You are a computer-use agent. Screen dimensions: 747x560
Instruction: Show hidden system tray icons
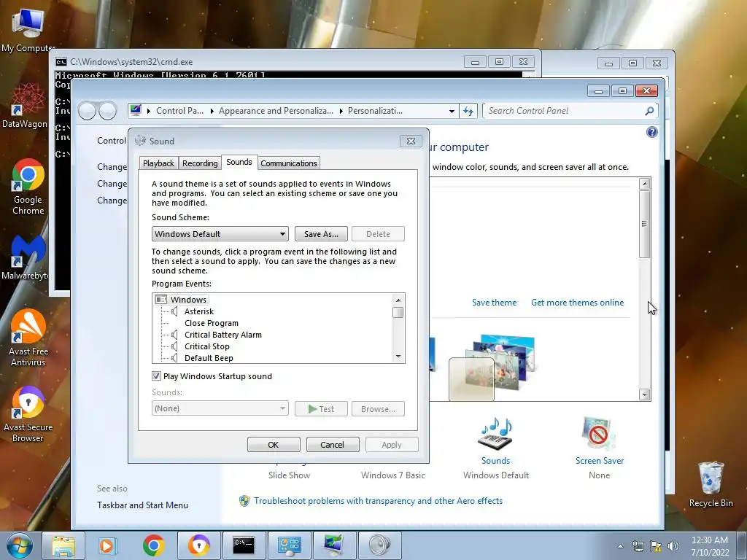click(620, 546)
